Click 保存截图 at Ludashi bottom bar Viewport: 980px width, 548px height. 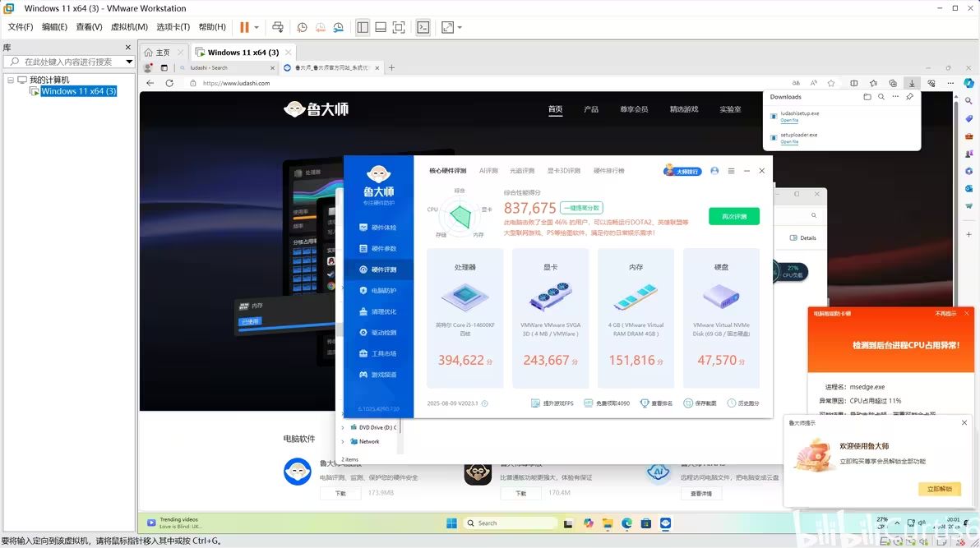coord(700,403)
